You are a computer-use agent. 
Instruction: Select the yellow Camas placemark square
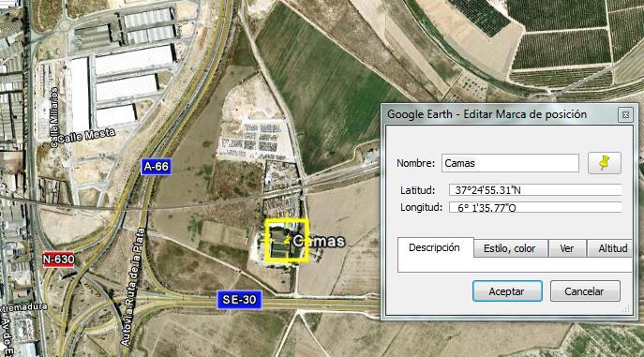click(x=287, y=241)
